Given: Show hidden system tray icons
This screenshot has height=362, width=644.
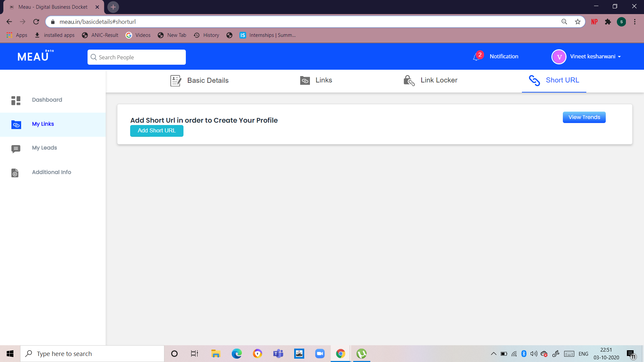Looking at the screenshot, I should pyautogui.click(x=493, y=354).
